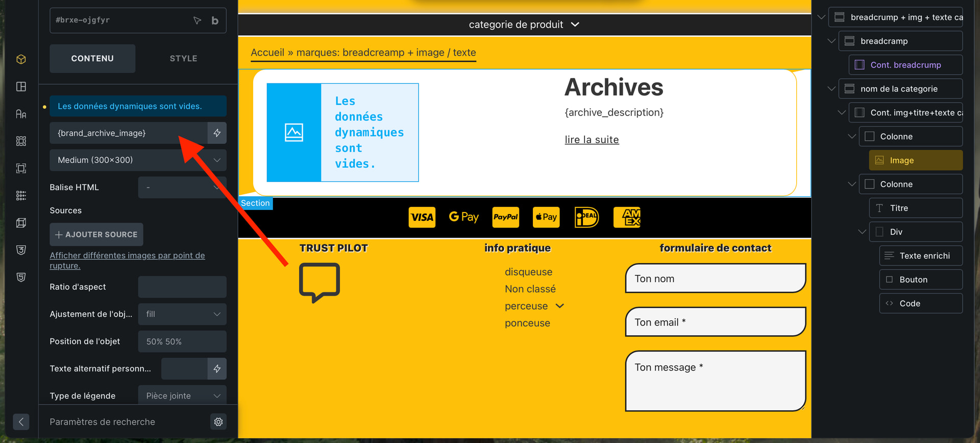
Task: Click the back arrow at the panel's bottom-left
Action: pos(21,422)
